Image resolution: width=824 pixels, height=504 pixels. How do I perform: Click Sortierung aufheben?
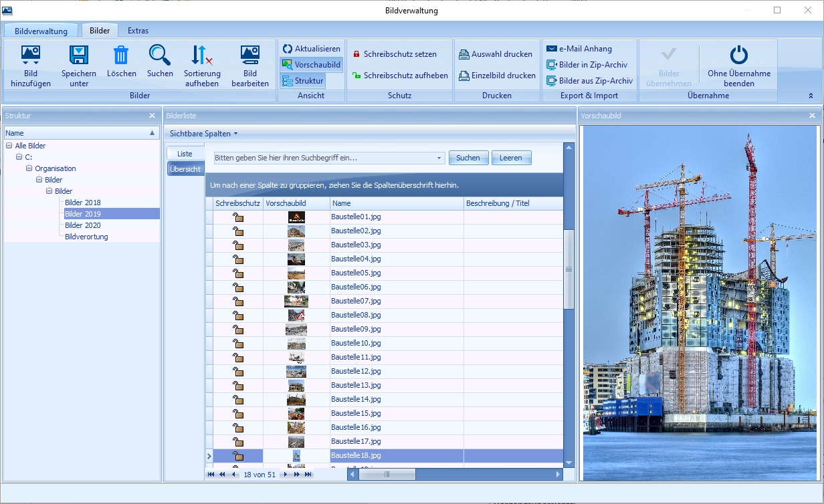pyautogui.click(x=202, y=66)
